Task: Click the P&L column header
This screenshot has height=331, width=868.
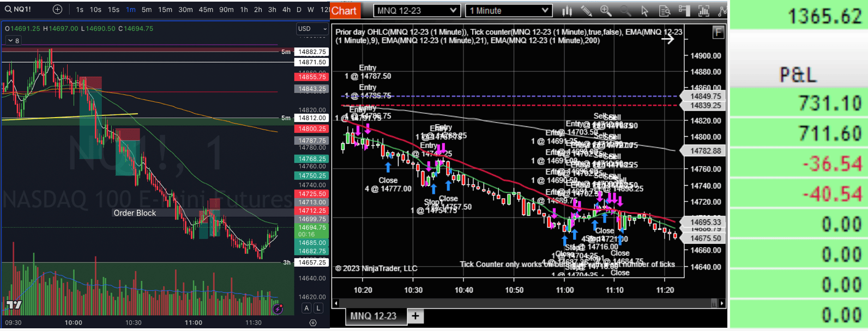Action: [798, 75]
